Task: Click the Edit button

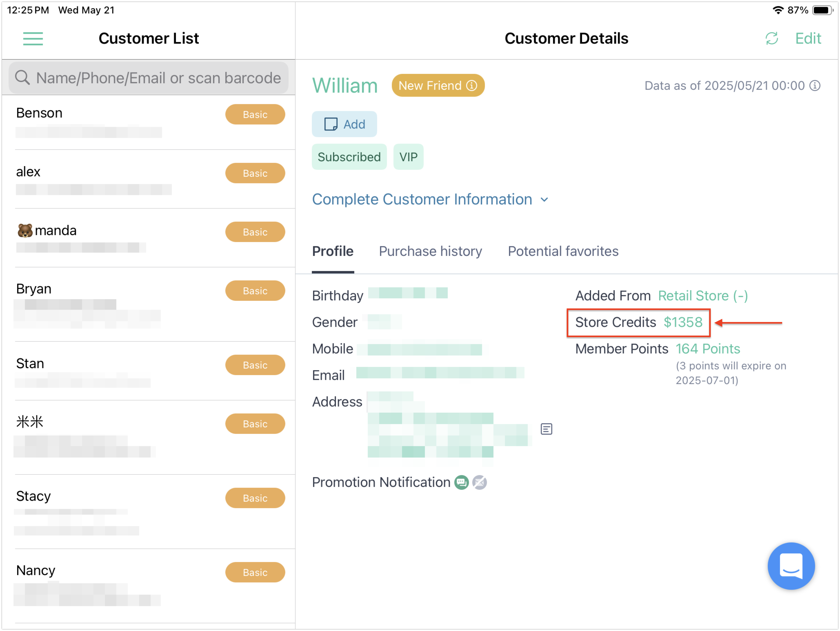Action: [808, 38]
